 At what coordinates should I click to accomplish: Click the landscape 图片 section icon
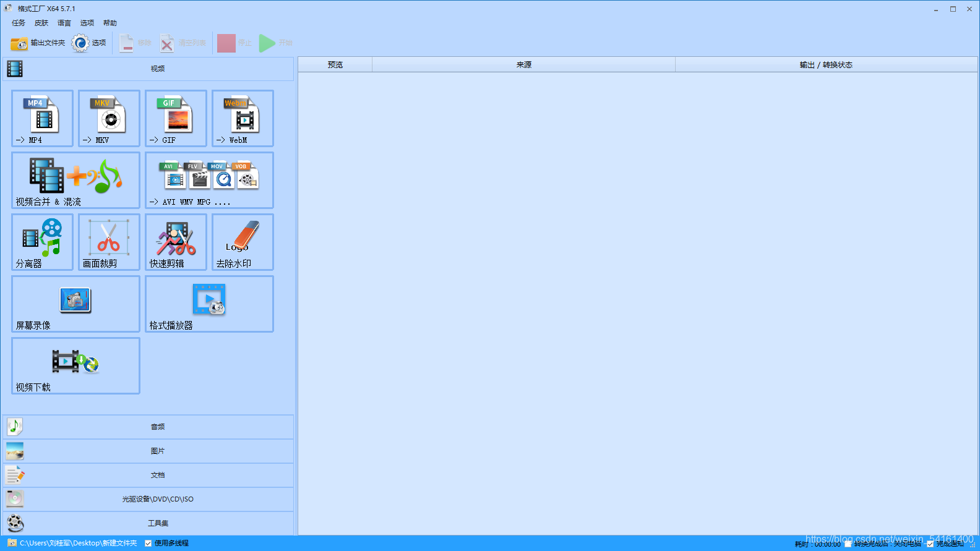(15, 451)
